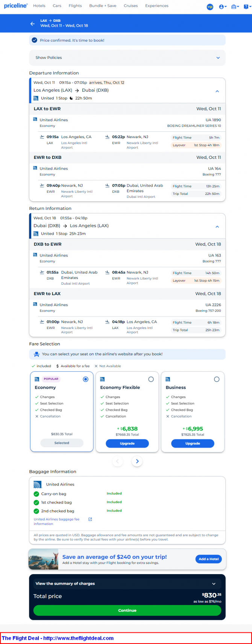
Task: Click United logo in return summary
Action: coord(36,234)
